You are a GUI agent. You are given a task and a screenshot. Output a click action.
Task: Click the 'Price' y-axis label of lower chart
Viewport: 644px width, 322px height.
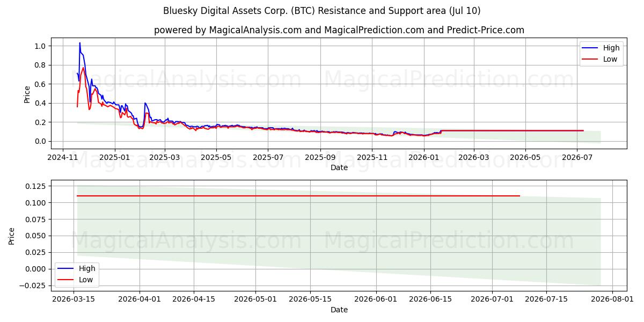tap(12, 236)
